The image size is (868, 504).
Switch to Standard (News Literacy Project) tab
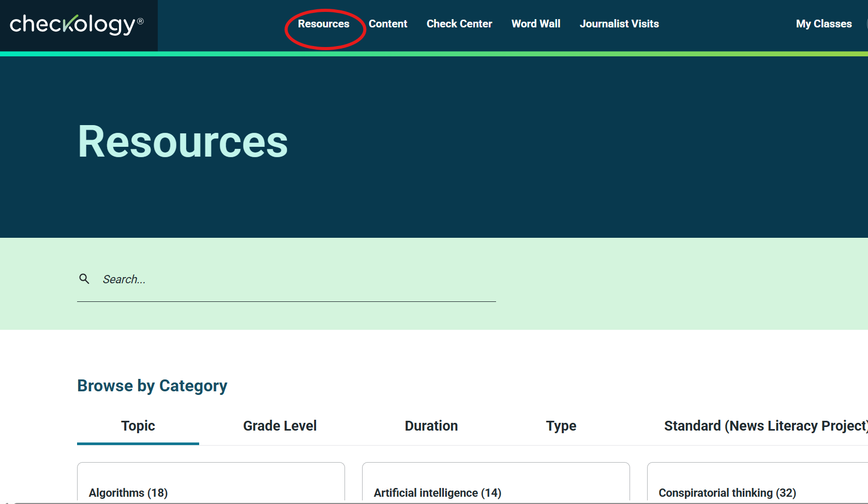click(x=766, y=426)
